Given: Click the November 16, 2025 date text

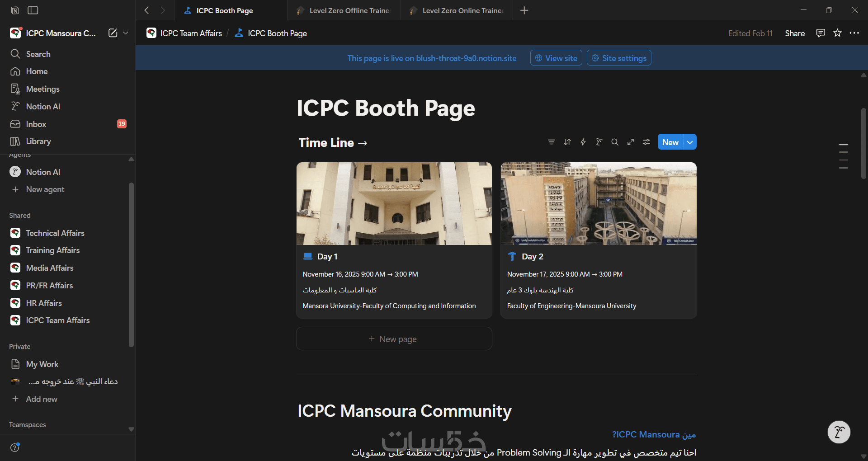Looking at the screenshot, I should click(360, 274).
